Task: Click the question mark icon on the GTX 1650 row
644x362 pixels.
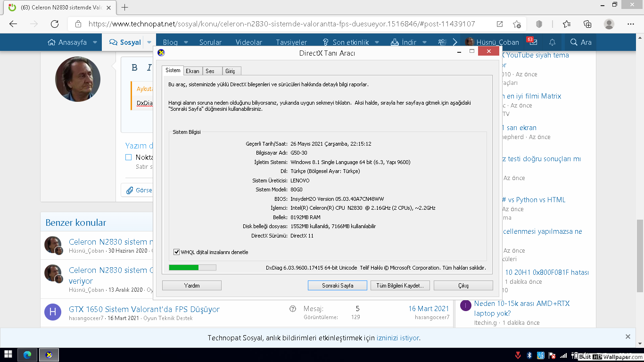Action: tap(293, 309)
